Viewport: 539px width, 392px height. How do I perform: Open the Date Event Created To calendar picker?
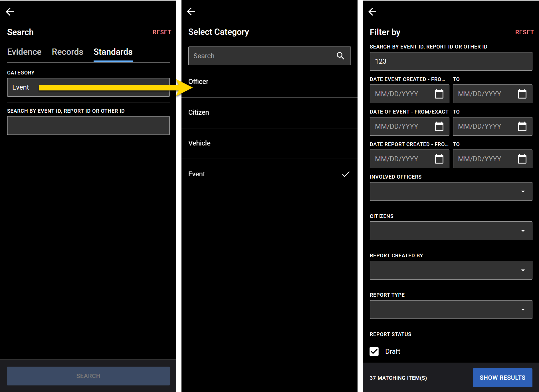point(522,94)
